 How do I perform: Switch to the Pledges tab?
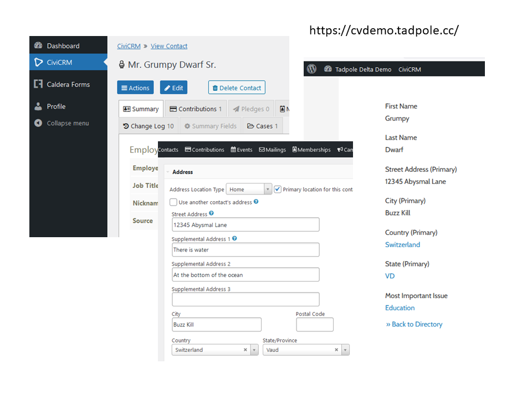(251, 109)
